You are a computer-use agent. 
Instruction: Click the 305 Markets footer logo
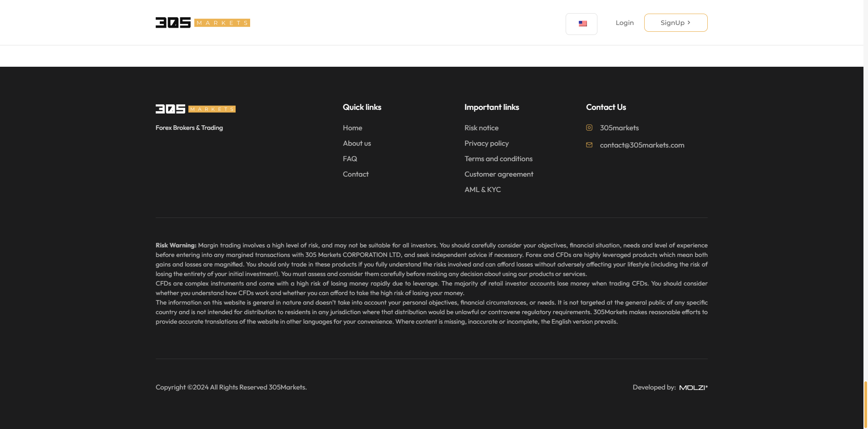coord(195,109)
